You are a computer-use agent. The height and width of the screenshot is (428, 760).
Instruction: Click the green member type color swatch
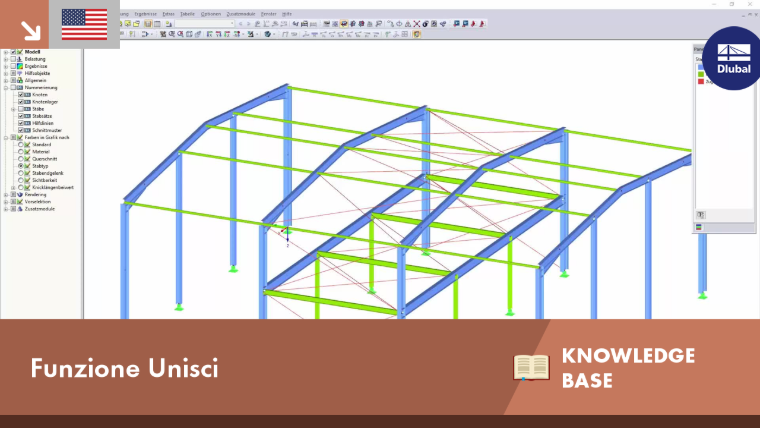point(701,74)
